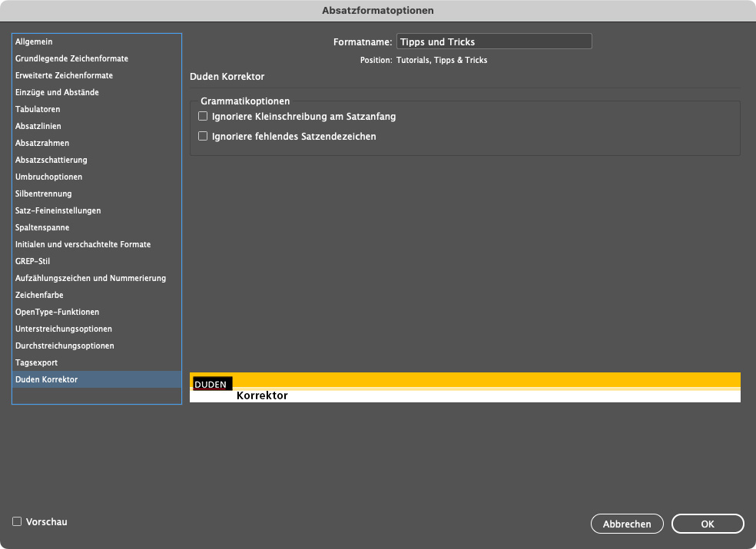The image size is (756, 549).
Task: Cancel with the Abbrechen button
Action: tap(627, 524)
